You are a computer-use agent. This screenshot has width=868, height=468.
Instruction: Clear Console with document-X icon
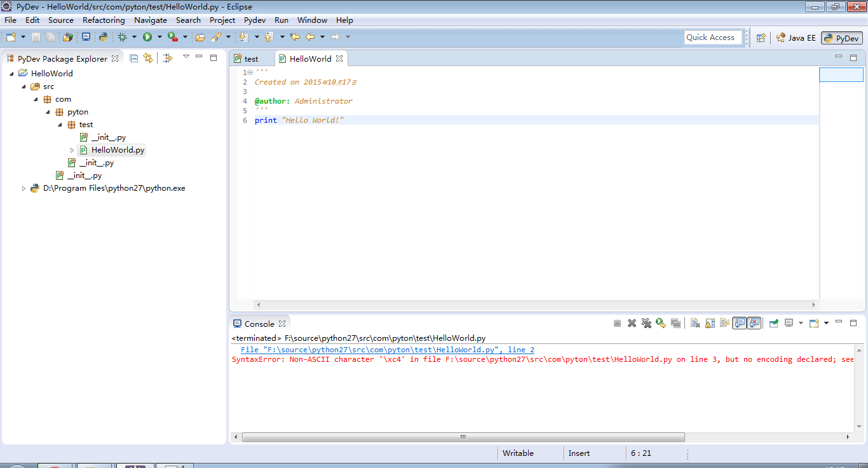point(695,323)
